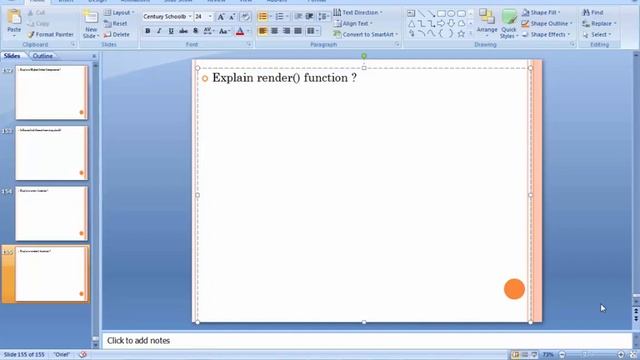Click the Format Painter button
640x360 pixels.
tap(51, 35)
